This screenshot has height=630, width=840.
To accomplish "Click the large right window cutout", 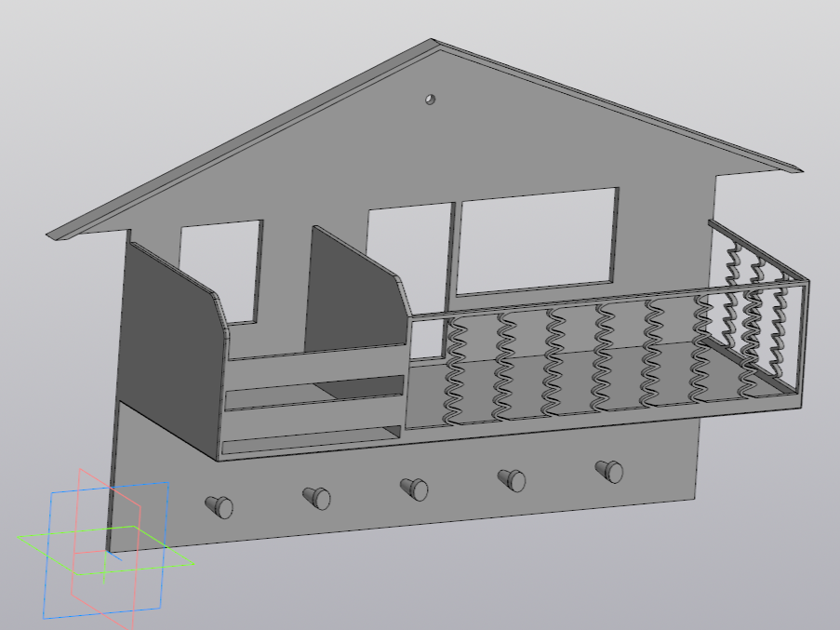I will 538,241.
